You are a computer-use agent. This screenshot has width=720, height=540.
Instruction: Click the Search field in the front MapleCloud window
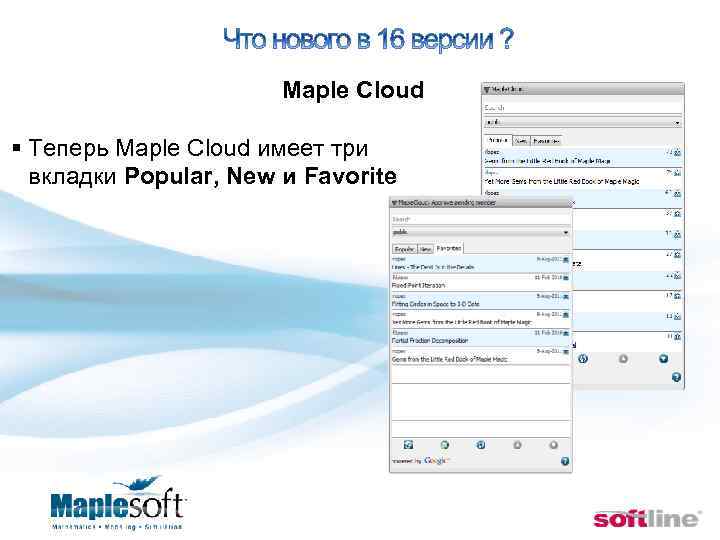(480, 219)
